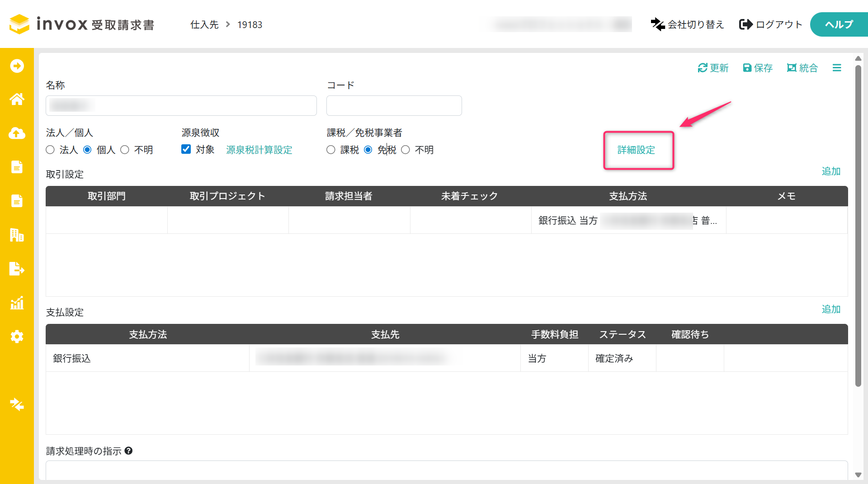
Task: Click 追加 link for 支払設定
Action: (x=830, y=309)
